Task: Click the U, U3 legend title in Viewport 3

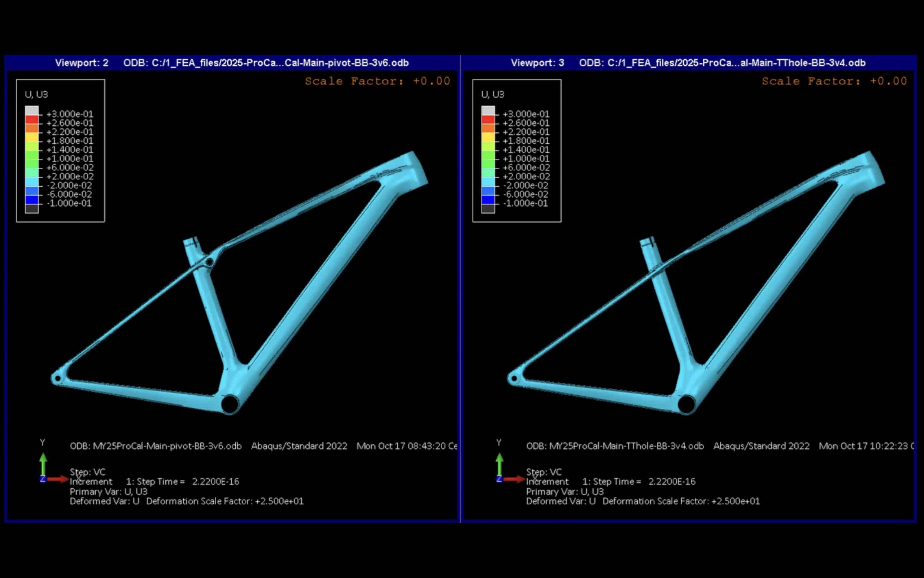Action: click(x=493, y=95)
